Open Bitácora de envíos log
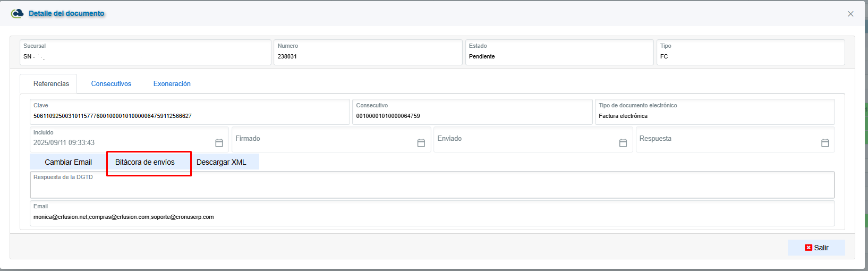Viewport: 868px width, 271px height. [x=145, y=162]
